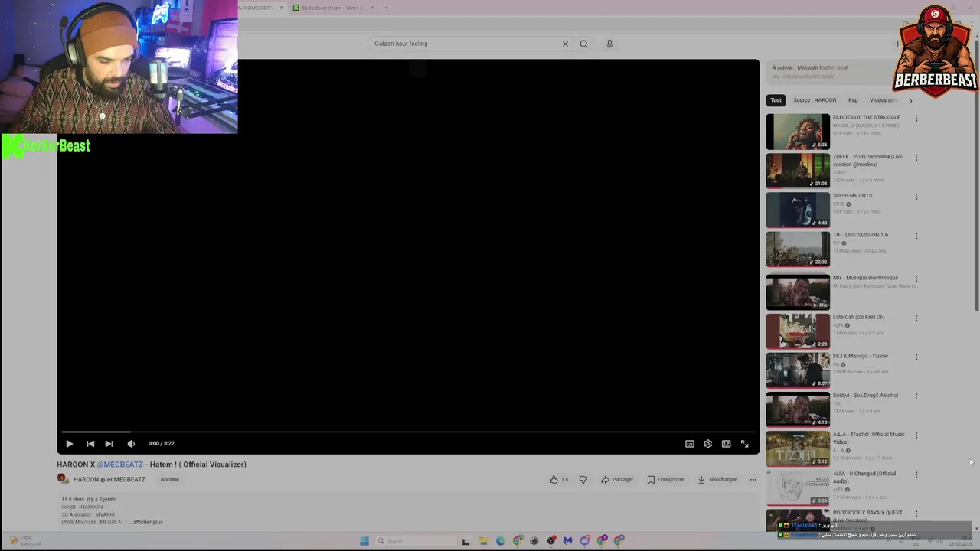Click the Partager share button
The image size is (980, 551).
click(617, 479)
